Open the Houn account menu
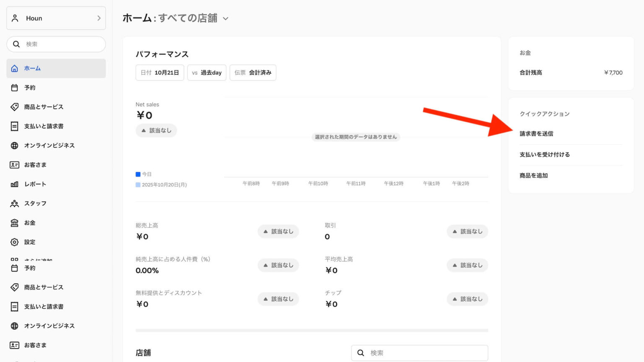 coord(56,18)
